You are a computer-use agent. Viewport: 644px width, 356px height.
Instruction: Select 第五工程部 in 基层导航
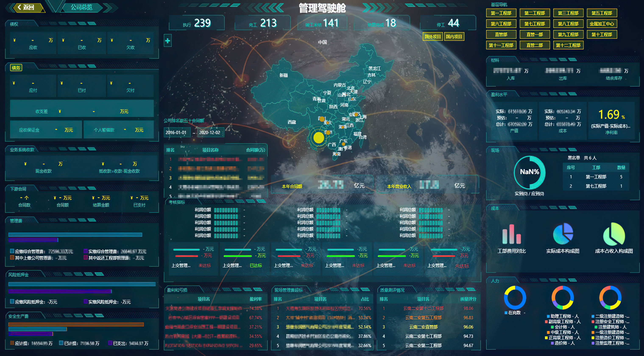pyautogui.click(x=602, y=13)
